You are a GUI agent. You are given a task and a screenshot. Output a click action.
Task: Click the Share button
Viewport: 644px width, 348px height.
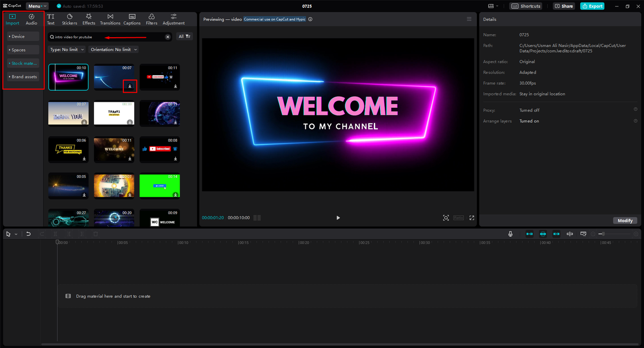(564, 6)
